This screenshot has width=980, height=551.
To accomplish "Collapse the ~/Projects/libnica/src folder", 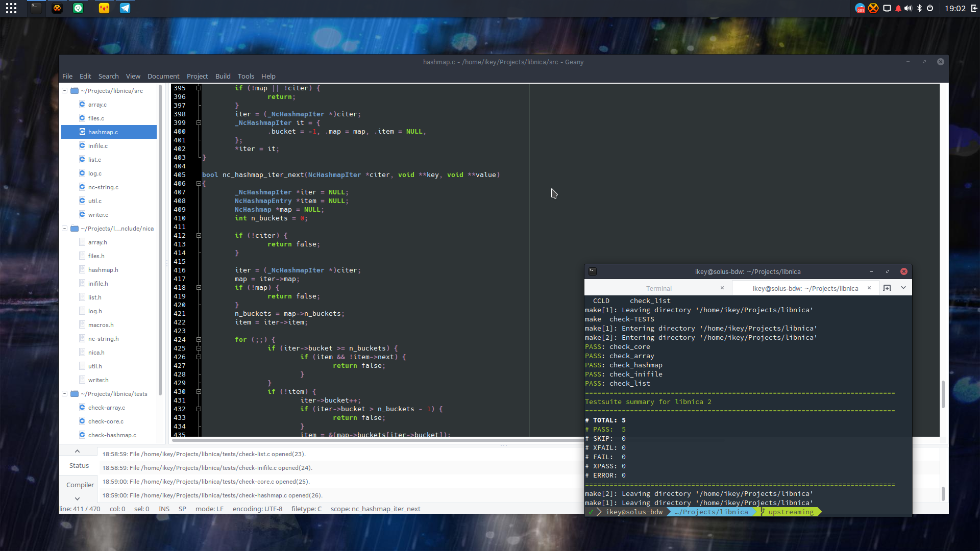I will click(65, 91).
